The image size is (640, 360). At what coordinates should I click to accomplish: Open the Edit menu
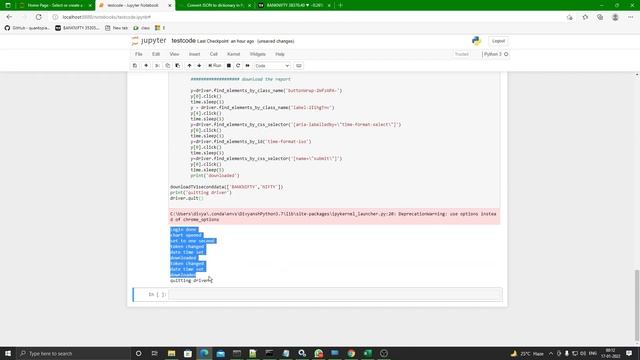tap(156, 54)
